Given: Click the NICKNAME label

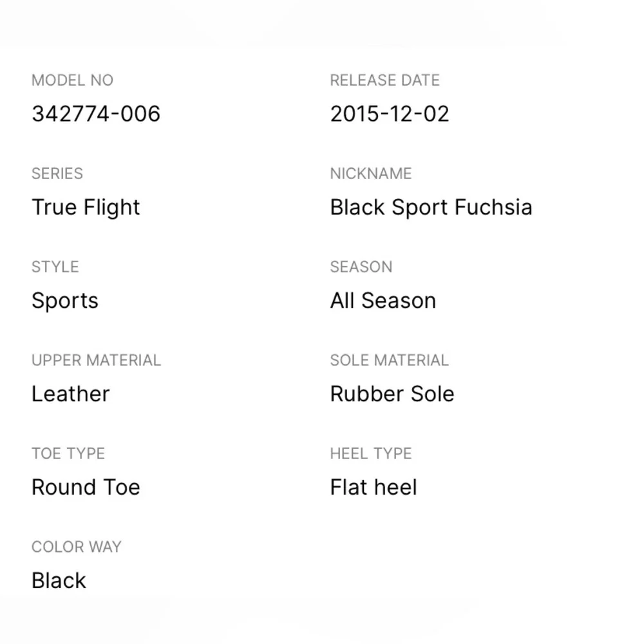Looking at the screenshot, I should coord(370,174).
